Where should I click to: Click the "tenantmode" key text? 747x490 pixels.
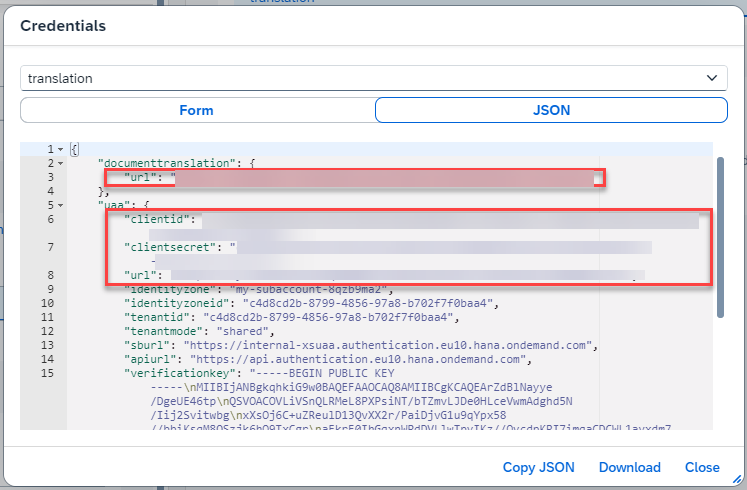coord(161,331)
